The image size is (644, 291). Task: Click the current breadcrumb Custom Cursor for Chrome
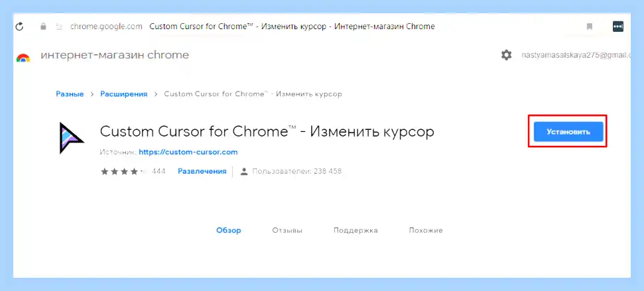(253, 94)
